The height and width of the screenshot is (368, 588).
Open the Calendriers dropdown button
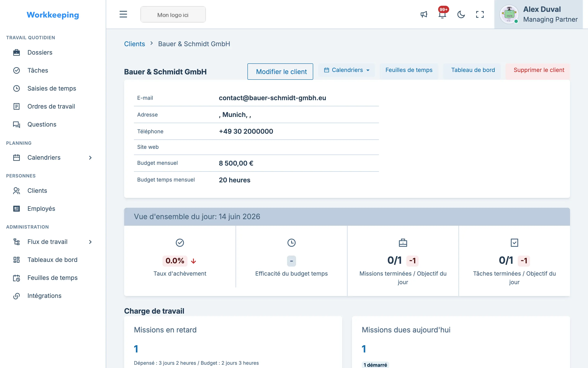[x=346, y=70]
